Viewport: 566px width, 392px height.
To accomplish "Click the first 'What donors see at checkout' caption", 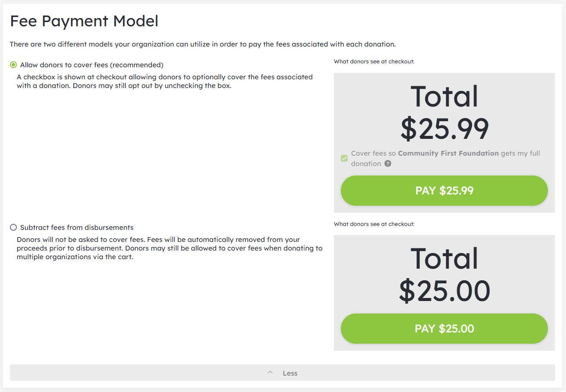I will click(374, 62).
